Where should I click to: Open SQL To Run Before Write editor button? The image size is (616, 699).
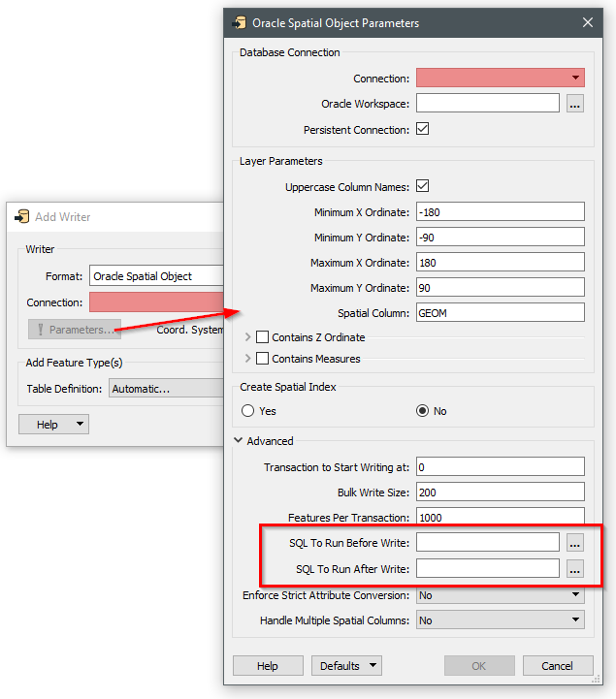point(575,543)
